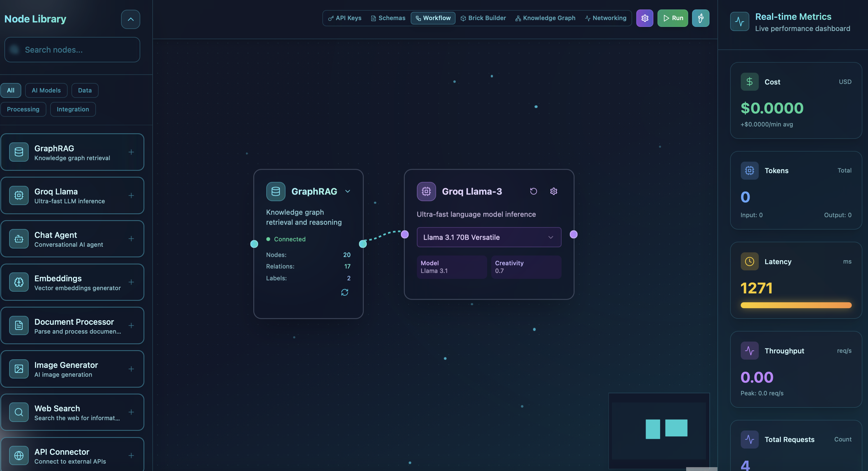Collapse the Node Library panel chevron
This screenshot has height=471, width=868.
tap(130, 19)
